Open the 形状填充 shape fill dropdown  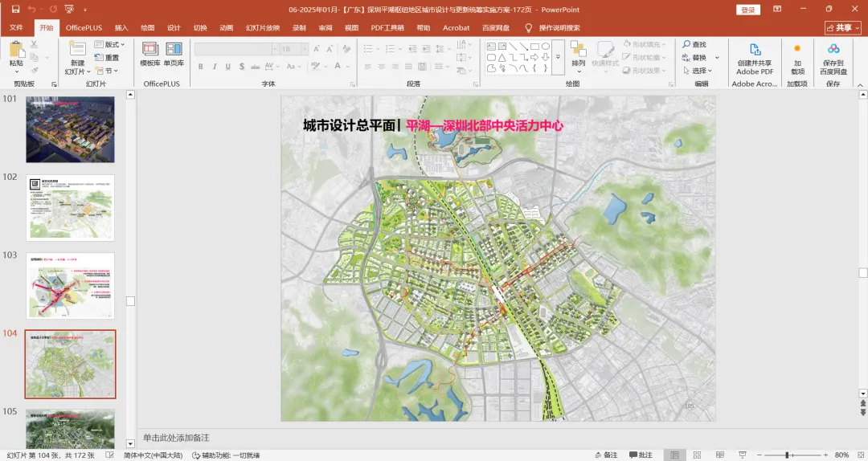point(645,44)
